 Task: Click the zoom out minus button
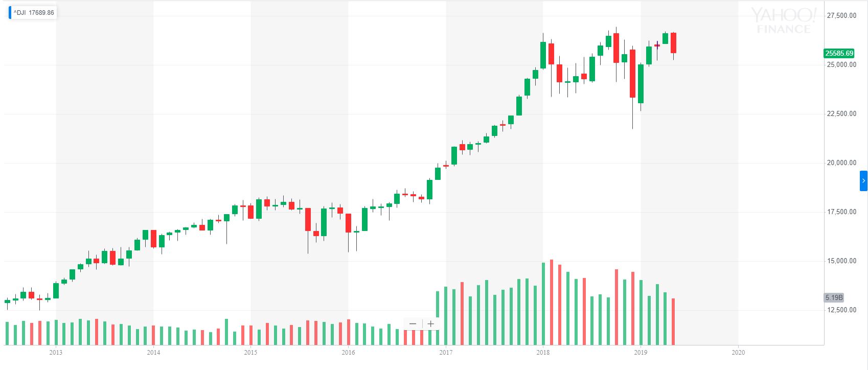coord(413,323)
